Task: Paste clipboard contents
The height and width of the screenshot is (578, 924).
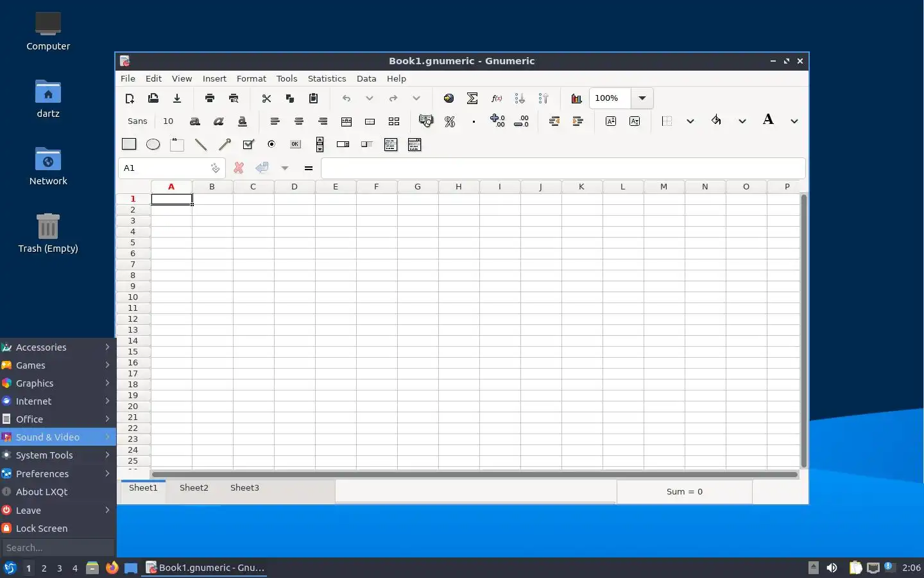Action: pyautogui.click(x=314, y=98)
